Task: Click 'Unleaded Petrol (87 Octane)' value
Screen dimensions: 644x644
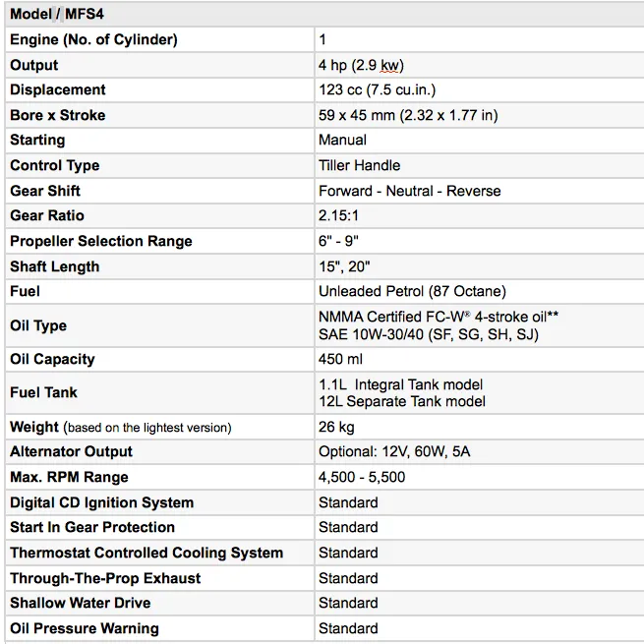Action: (412, 291)
